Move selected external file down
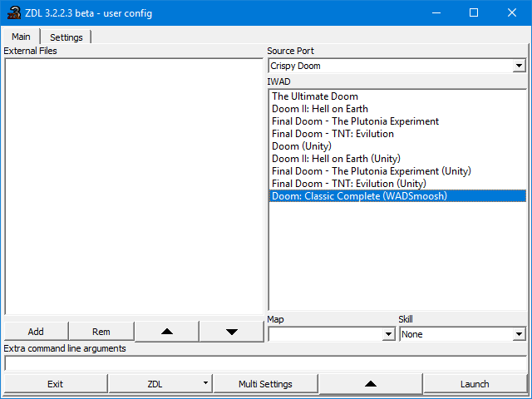This screenshot has width=532, height=399. (232, 332)
